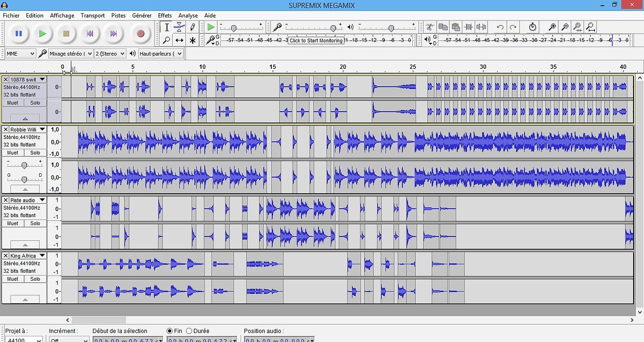The width and height of the screenshot is (644, 342).
Task: Solo the Robbie Willi track
Action: [35, 153]
